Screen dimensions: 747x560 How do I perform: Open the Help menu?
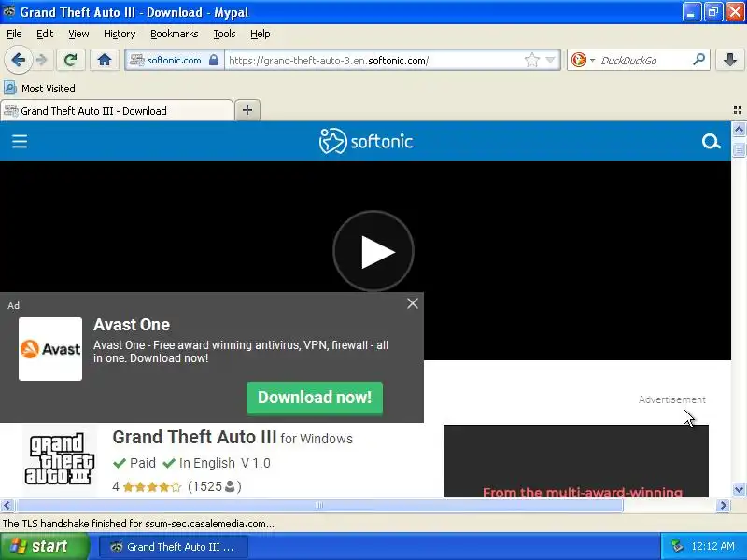click(x=261, y=34)
